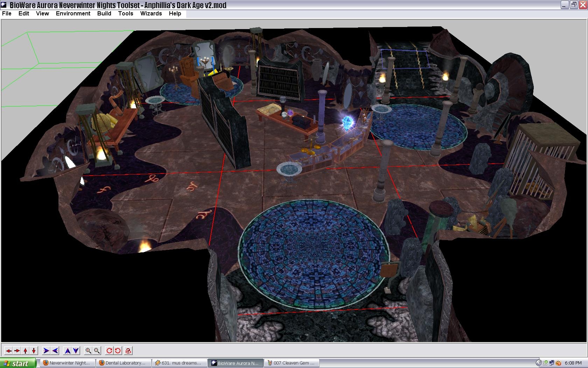
Task: Click the pan camera down red arrow
Action: point(34,350)
